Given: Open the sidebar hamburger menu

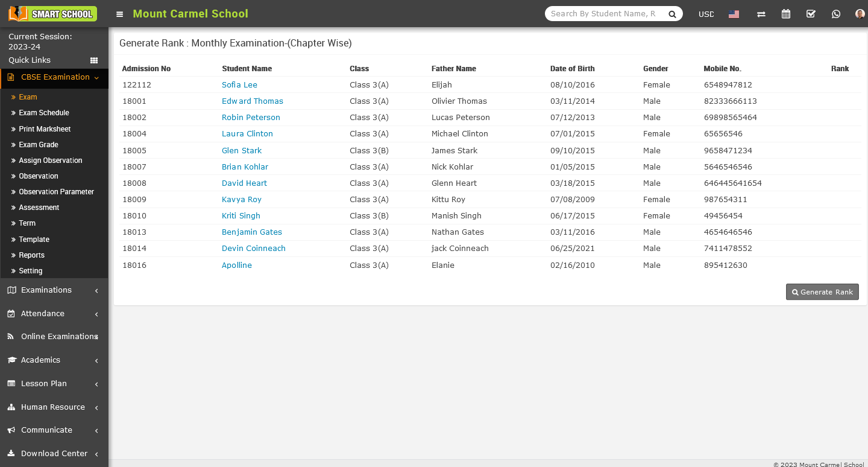Looking at the screenshot, I should pyautogui.click(x=119, y=13).
